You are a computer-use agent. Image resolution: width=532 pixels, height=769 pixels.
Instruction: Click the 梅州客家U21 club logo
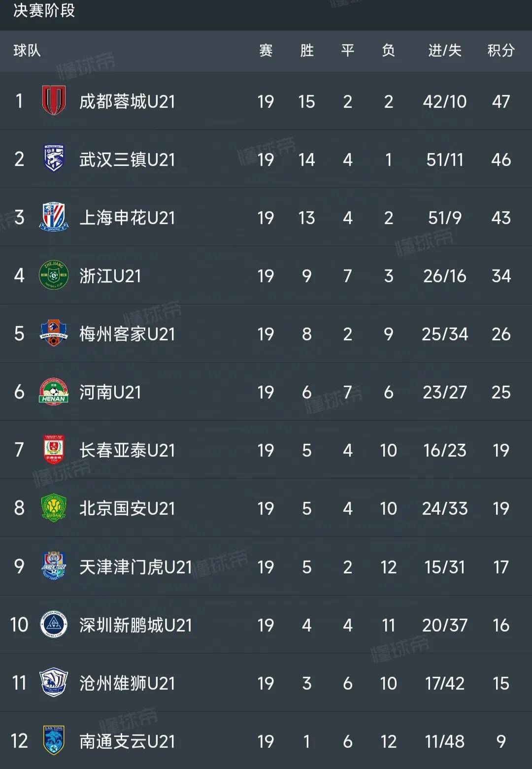coord(54,334)
